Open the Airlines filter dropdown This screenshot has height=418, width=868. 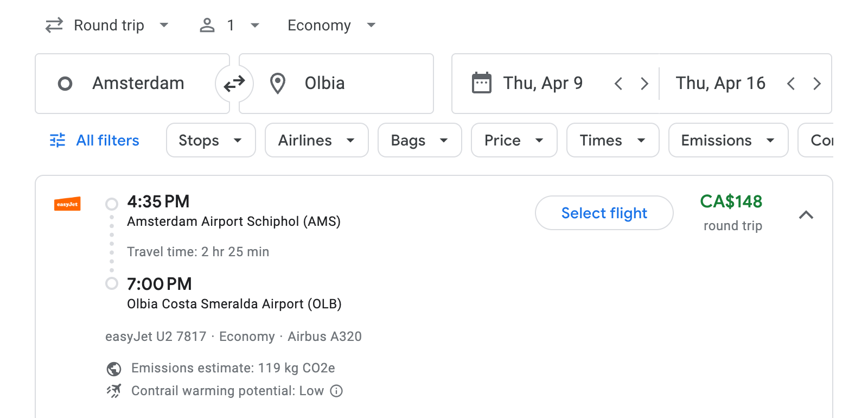click(316, 140)
